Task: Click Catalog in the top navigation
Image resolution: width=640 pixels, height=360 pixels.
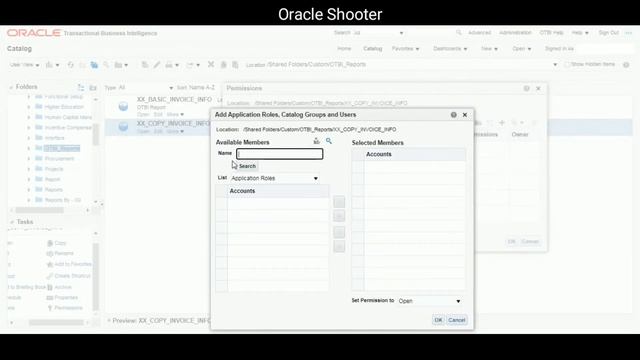Action: 373,49
